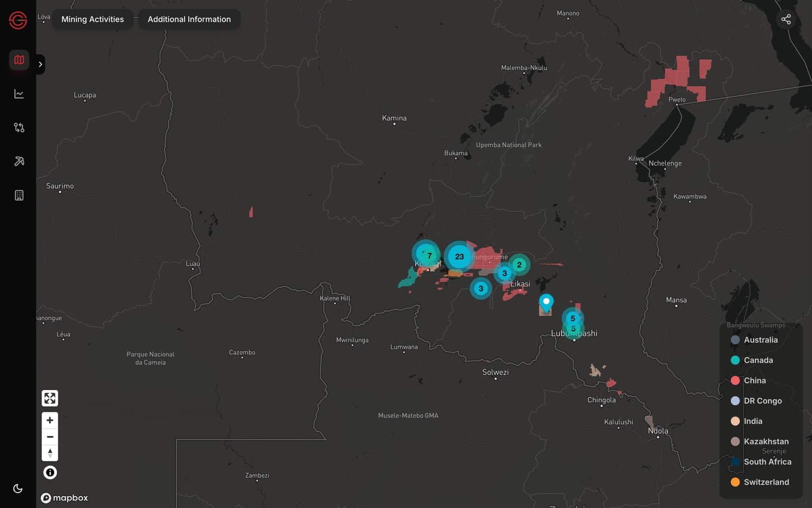Zoom out on the map
Screen dimensions: 812x508
tap(50, 436)
